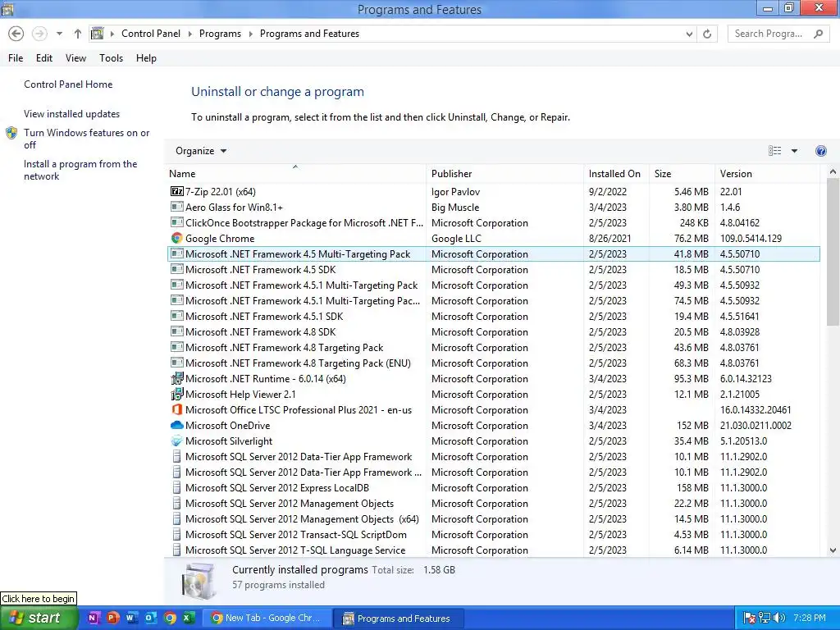Sort by the Version column header
The image size is (840, 630).
(767, 174)
